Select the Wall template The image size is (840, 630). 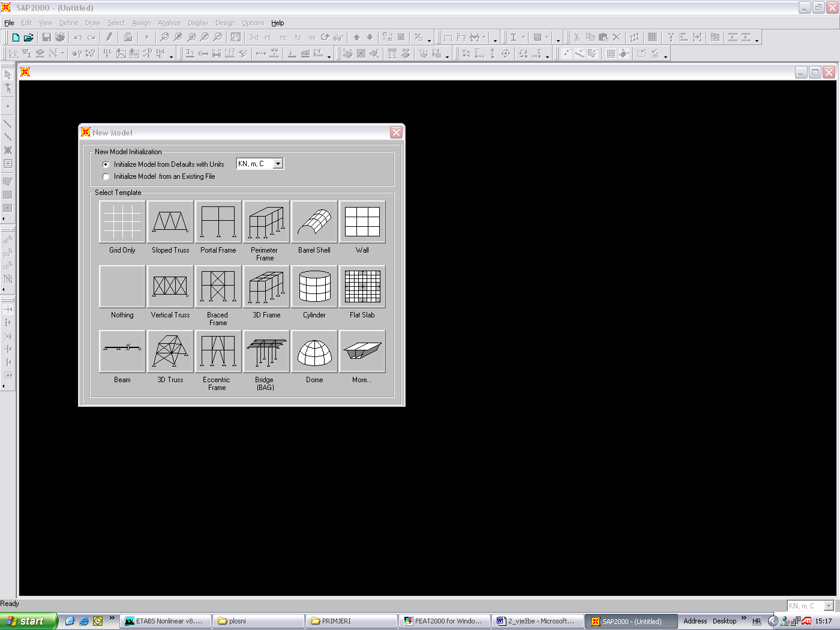362,222
